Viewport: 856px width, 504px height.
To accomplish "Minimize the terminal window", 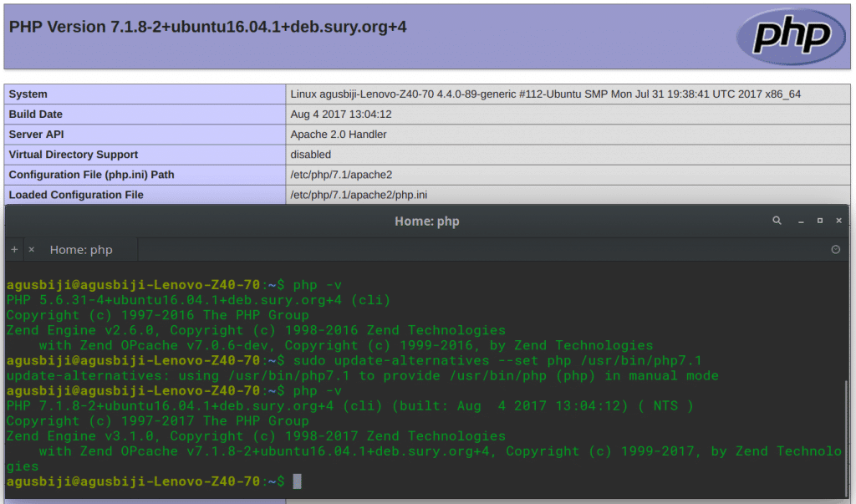I will pyautogui.click(x=801, y=221).
